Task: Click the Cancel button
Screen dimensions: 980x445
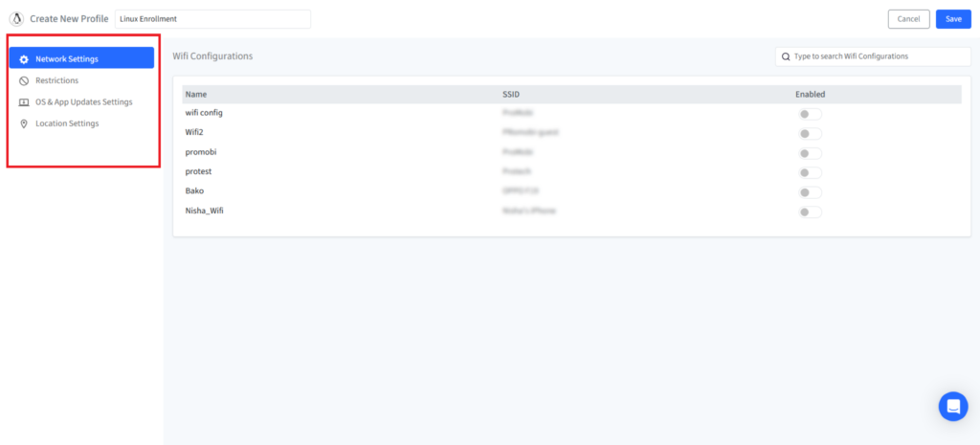Action: point(909,19)
